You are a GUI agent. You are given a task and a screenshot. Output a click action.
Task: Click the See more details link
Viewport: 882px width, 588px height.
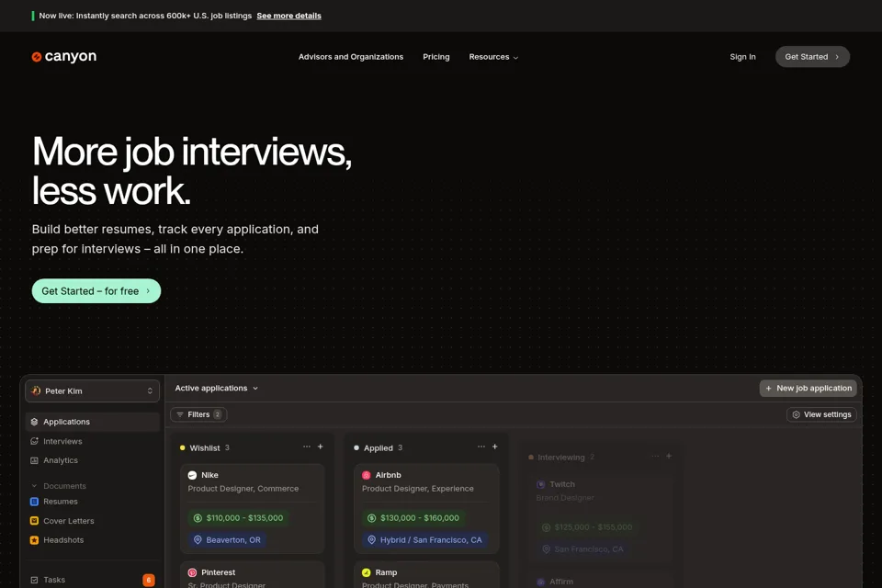point(288,16)
